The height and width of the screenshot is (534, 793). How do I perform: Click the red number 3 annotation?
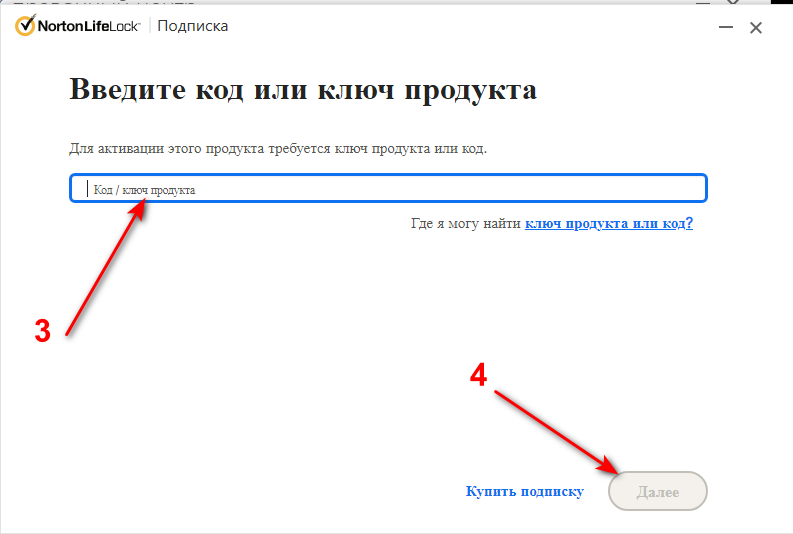click(42, 333)
